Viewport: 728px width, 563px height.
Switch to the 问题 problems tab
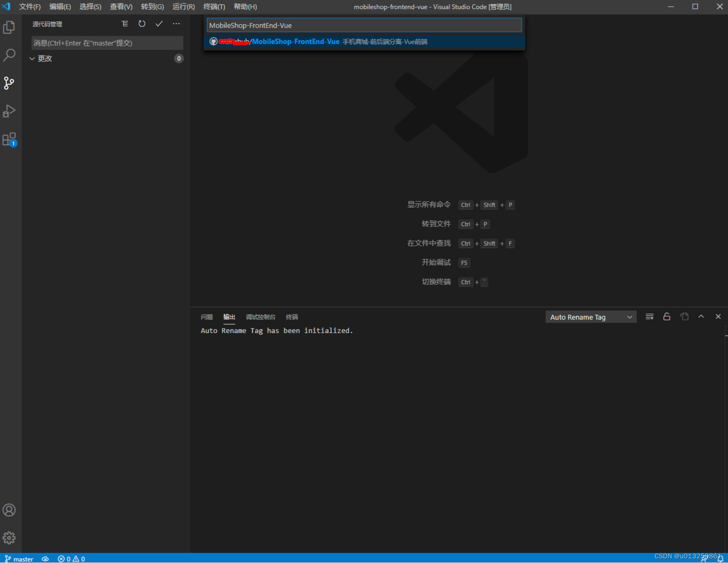(x=207, y=317)
